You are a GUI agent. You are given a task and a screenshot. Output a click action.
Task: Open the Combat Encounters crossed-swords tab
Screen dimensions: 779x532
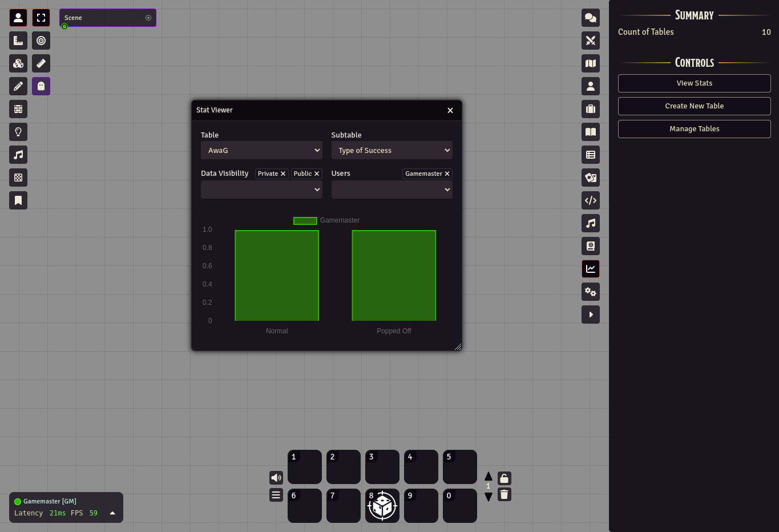(x=591, y=41)
